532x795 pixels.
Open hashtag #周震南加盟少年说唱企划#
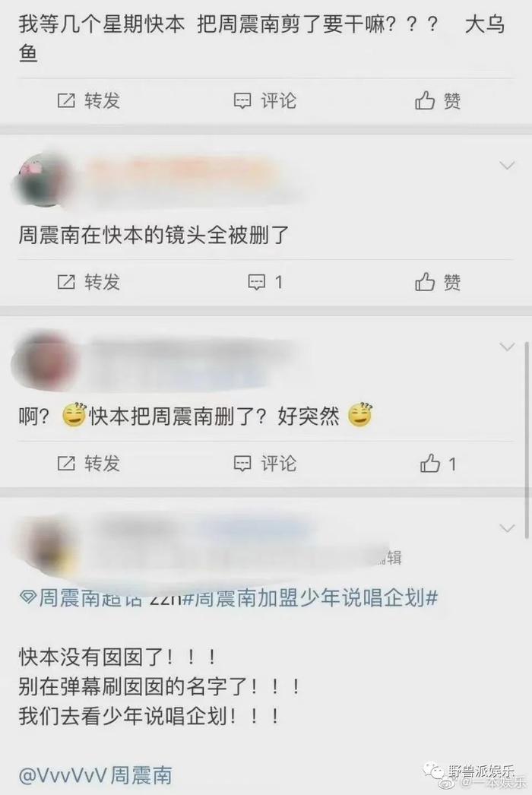coord(309,598)
